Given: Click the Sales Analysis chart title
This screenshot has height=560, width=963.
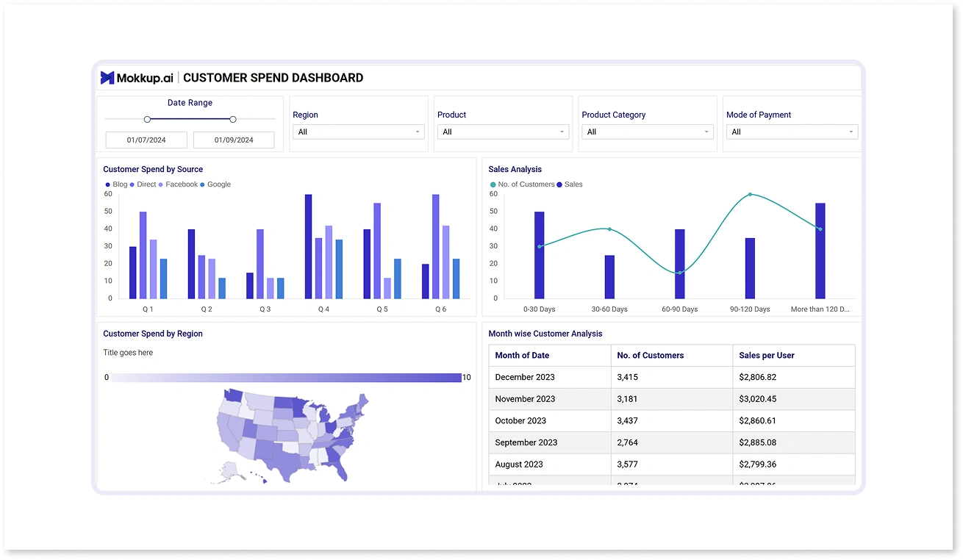Looking at the screenshot, I should (515, 170).
